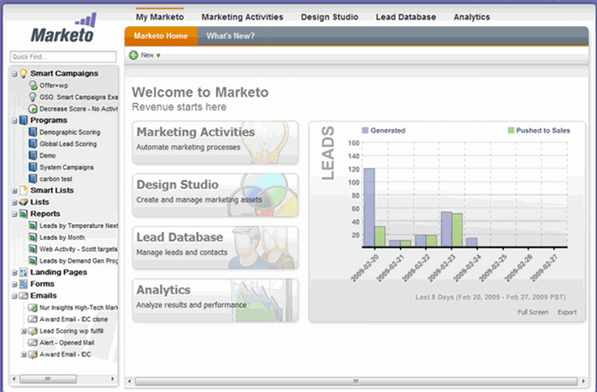Viewport: 597px width, 392px height.
Task: Open the Design Studio tile
Action: pyautogui.click(x=215, y=195)
